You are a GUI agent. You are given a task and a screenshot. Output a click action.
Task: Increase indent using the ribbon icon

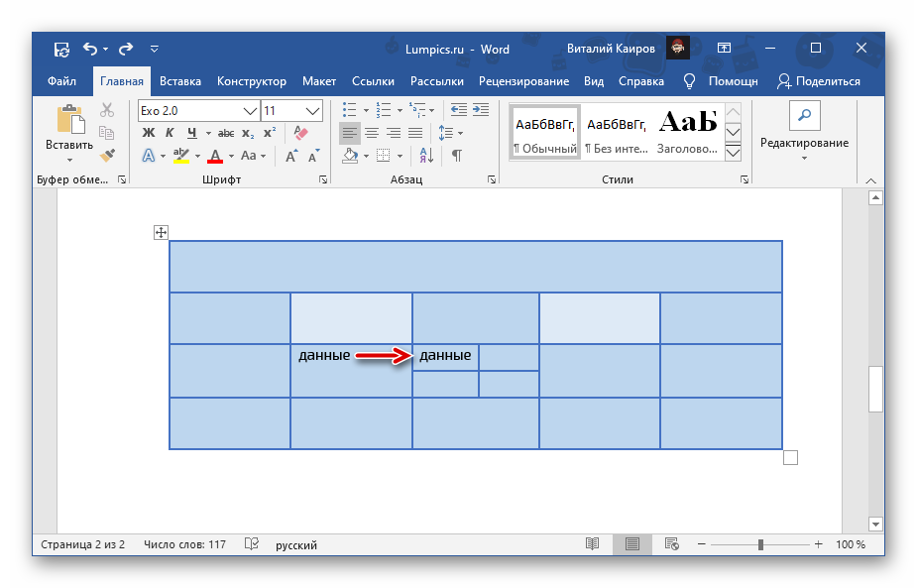point(481,110)
